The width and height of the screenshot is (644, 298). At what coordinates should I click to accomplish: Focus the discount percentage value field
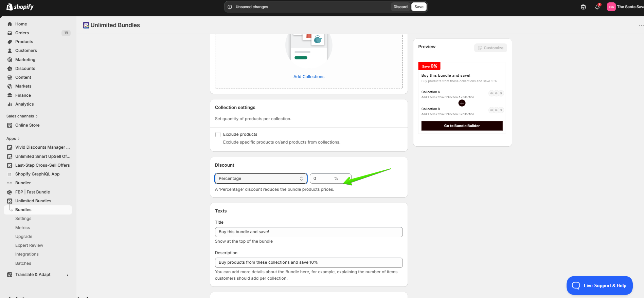click(330, 179)
